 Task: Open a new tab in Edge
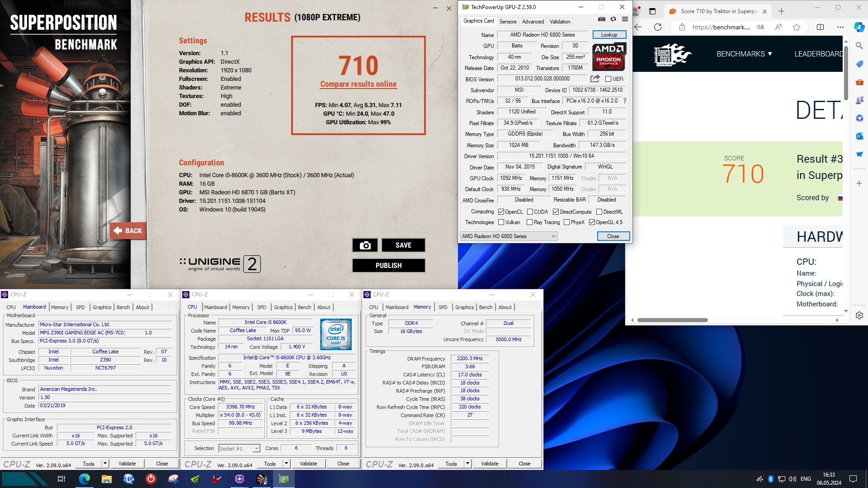[782, 11]
